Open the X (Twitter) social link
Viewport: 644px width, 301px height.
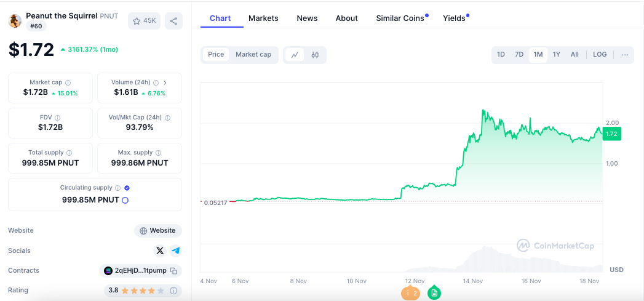[160, 251]
